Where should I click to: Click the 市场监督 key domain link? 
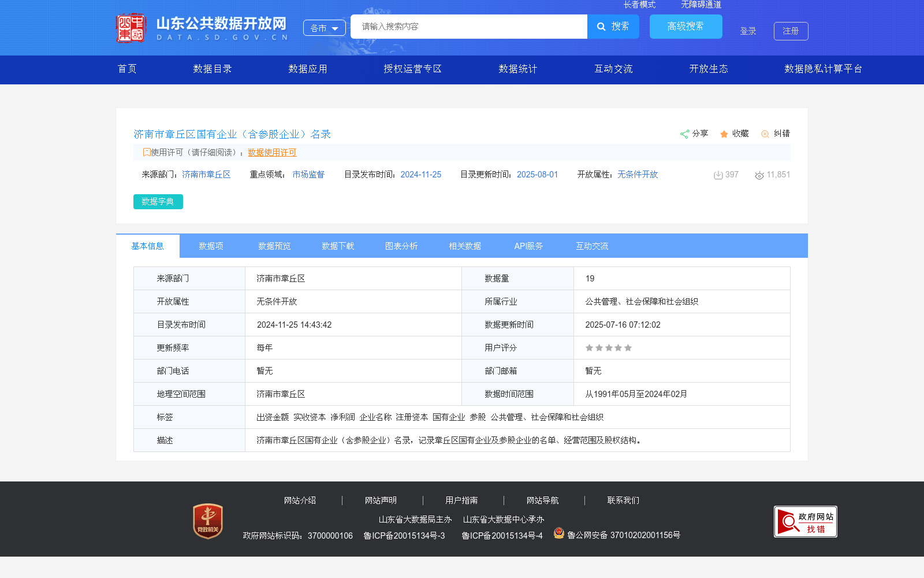(308, 175)
